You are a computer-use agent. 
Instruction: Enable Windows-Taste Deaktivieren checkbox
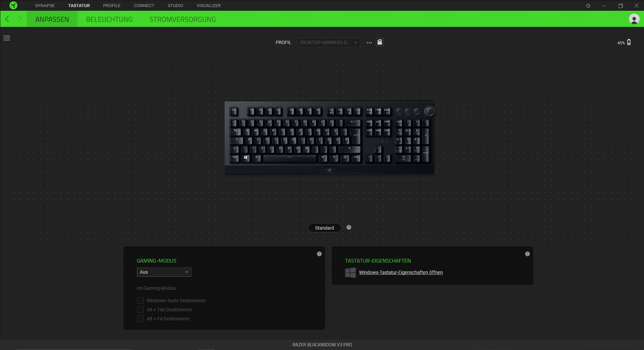140,301
